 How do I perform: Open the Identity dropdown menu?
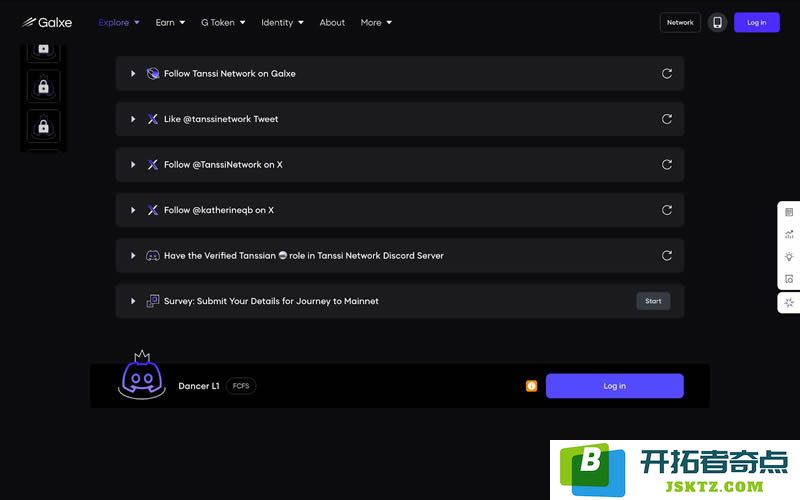(x=282, y=22)
